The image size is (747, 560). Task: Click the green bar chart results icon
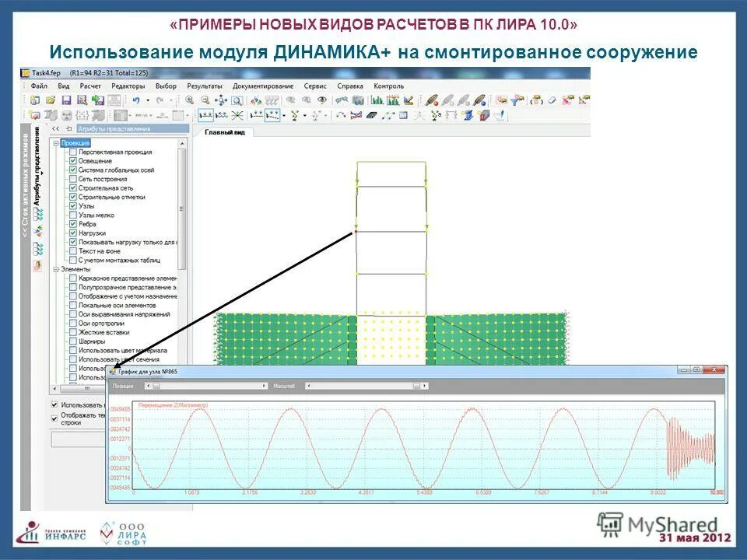pyautogui.click(x=377, y=100)
